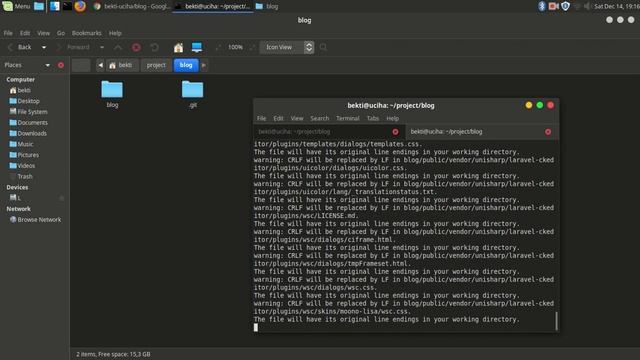Open the file manager File menu
The height and width of the screenshot is (360, 640).
coord(8,33)
